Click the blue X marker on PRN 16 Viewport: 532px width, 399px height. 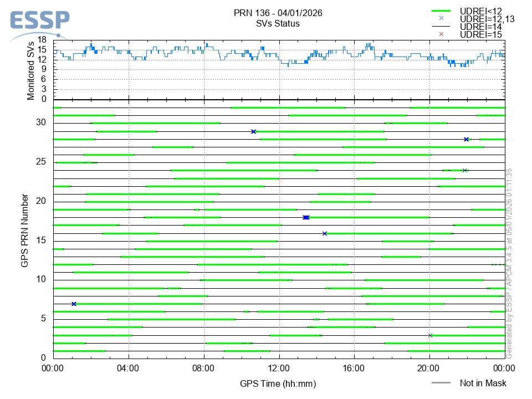[x=325, y=233]
